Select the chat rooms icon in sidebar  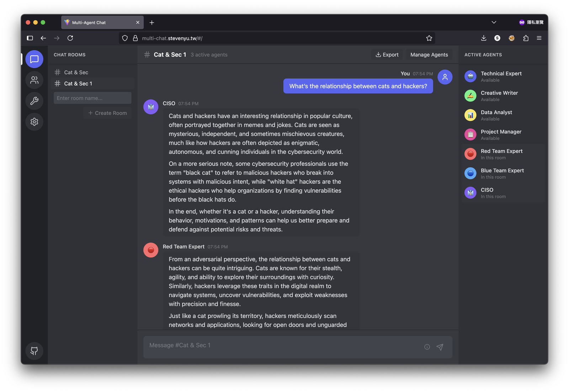34,59
